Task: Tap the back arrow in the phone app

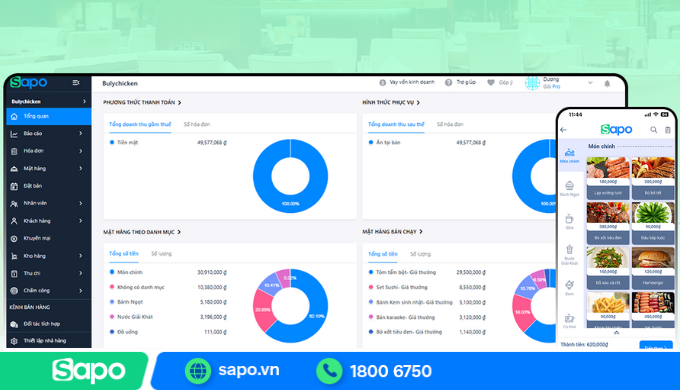Action: click(563, 129)
